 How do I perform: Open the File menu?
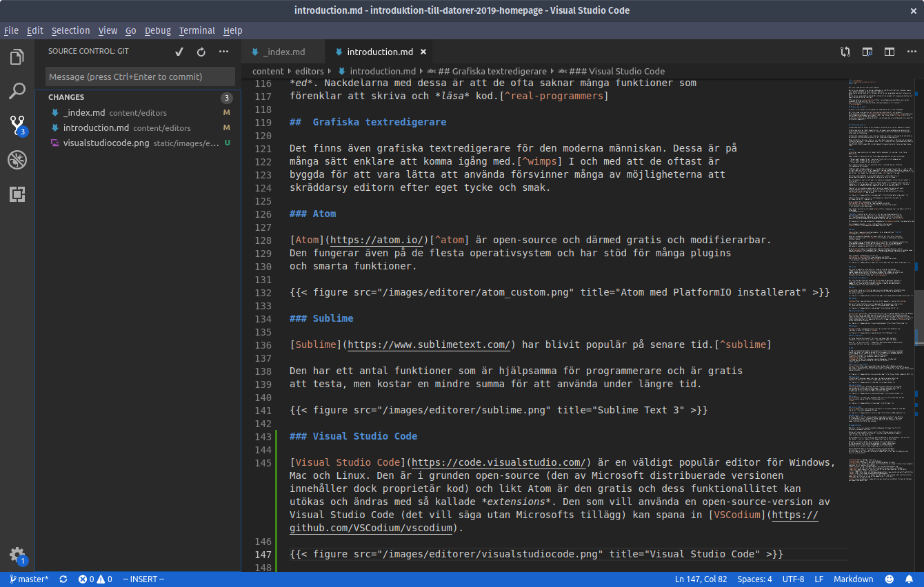coord(11,30)
